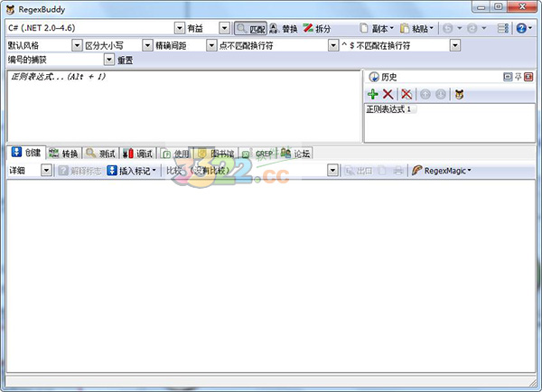Viewport: 542px width, 392px height.
Task: Click the 重置 (Reset) button
Action: pos(126,61)
